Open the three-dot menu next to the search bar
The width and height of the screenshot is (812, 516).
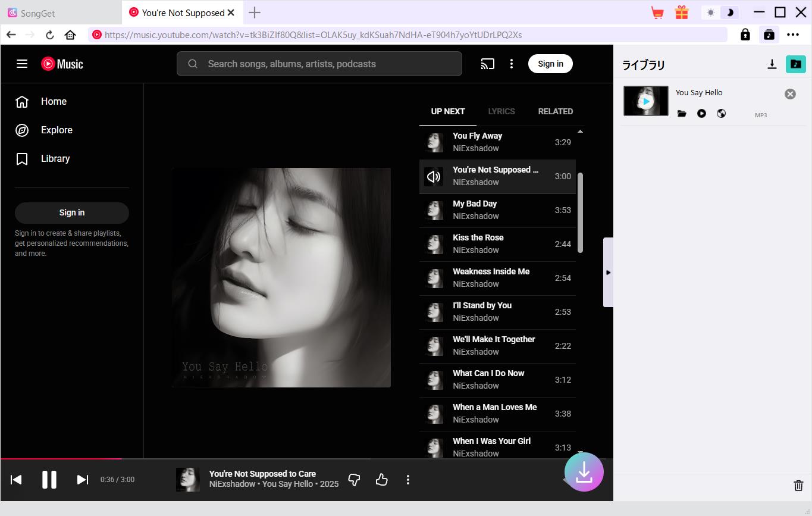point(512,64)
